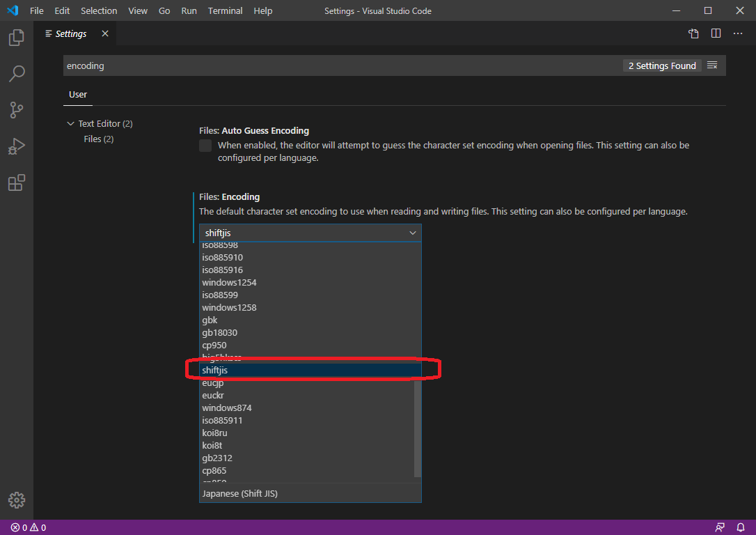Open the Go menu
756x535 pixels.
point(164,10)
